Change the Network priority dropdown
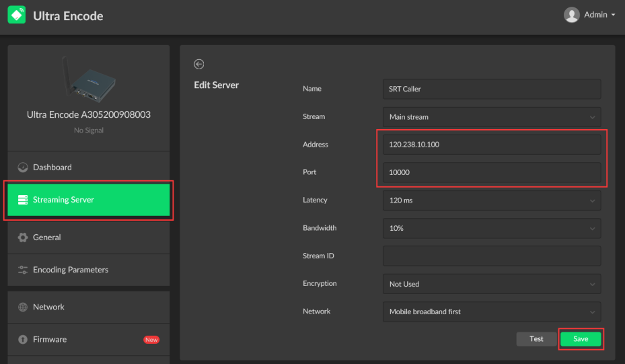 (x=491, y=312)
